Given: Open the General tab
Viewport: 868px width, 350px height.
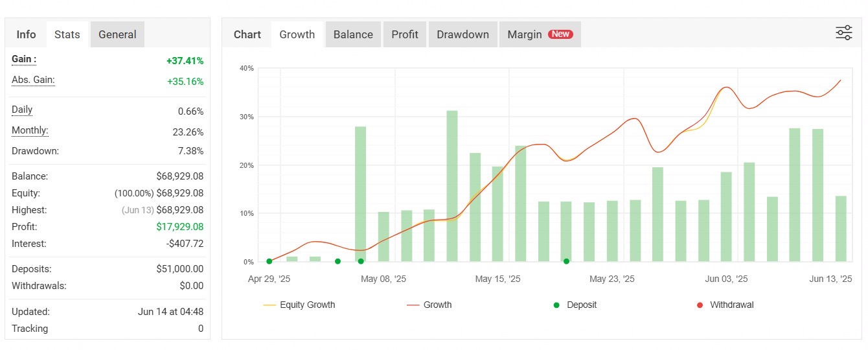Looking at the screenshot, I should coord(117,34).
